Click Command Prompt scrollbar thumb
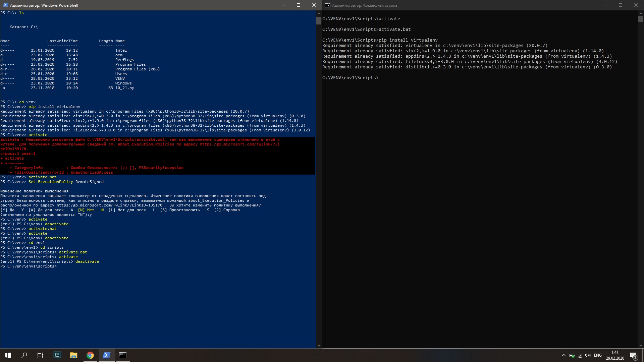 pos(641,19)
